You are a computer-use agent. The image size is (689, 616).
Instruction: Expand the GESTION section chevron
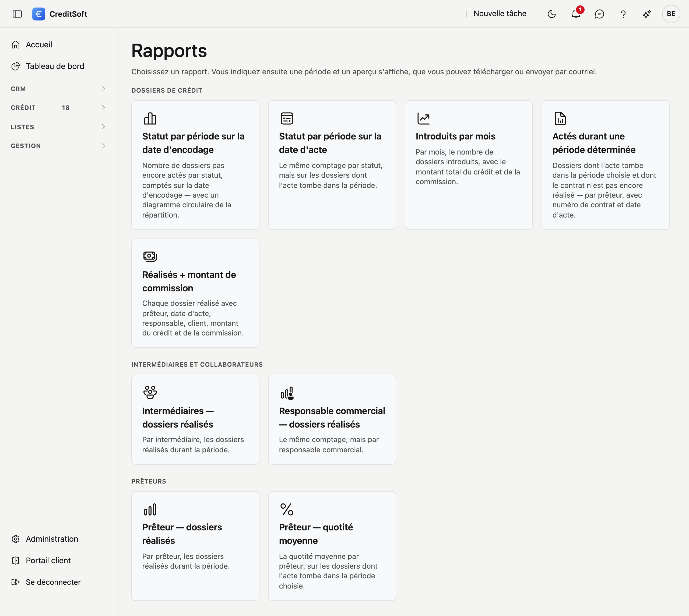pos(104,146)
